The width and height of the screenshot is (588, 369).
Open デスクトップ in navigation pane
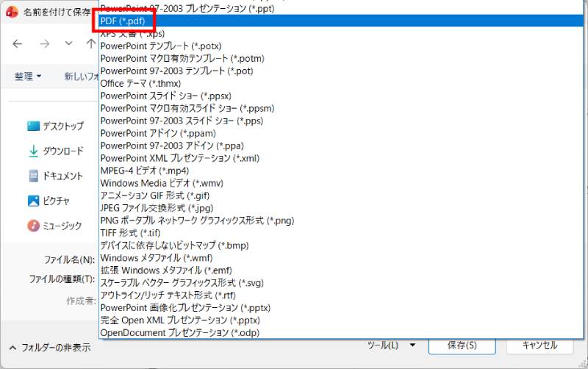point(56,126)
